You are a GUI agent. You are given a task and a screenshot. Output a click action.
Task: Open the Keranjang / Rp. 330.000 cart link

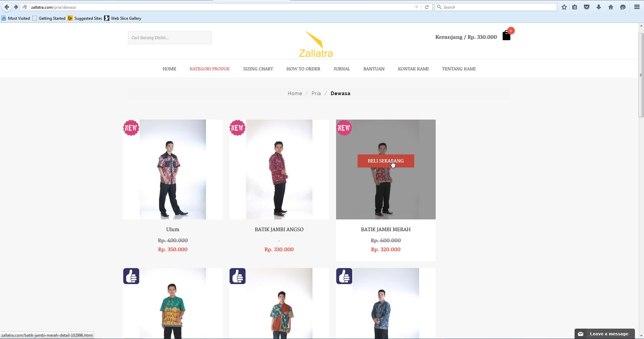[466, 37]
